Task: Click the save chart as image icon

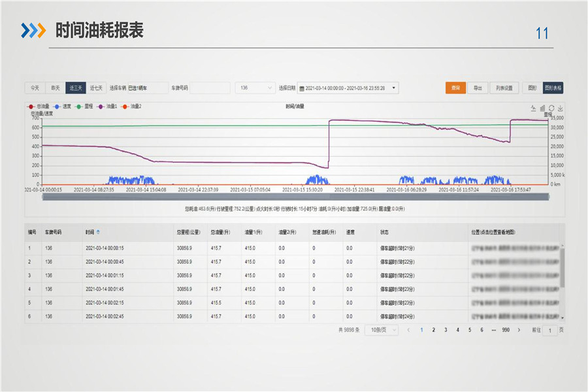Action: click(x=559, y=108)
